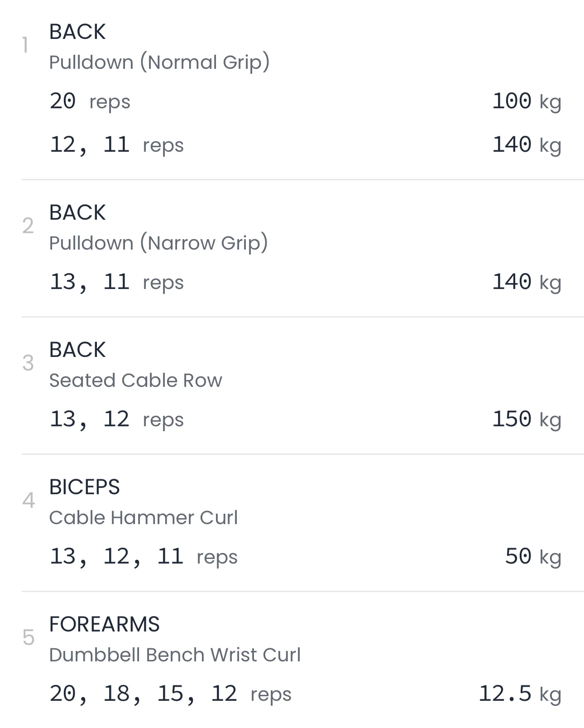Select the 20 reps set entry for Normal Grip Pulldown
The width and height of the screenshot is (584, 728).
pyautogui.click(x=90, y=101)
